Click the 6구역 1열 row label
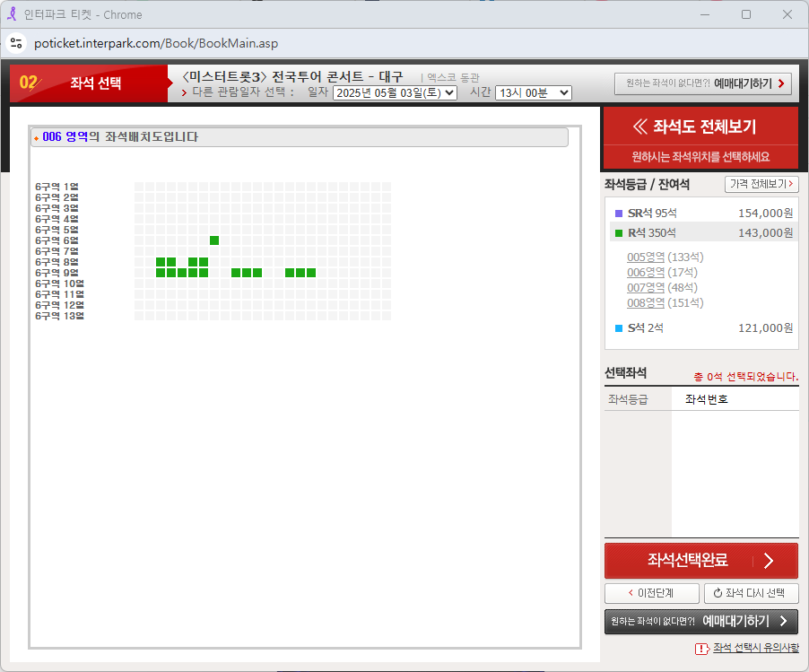The width and height of the screenshot is (809, 672). 57,187
